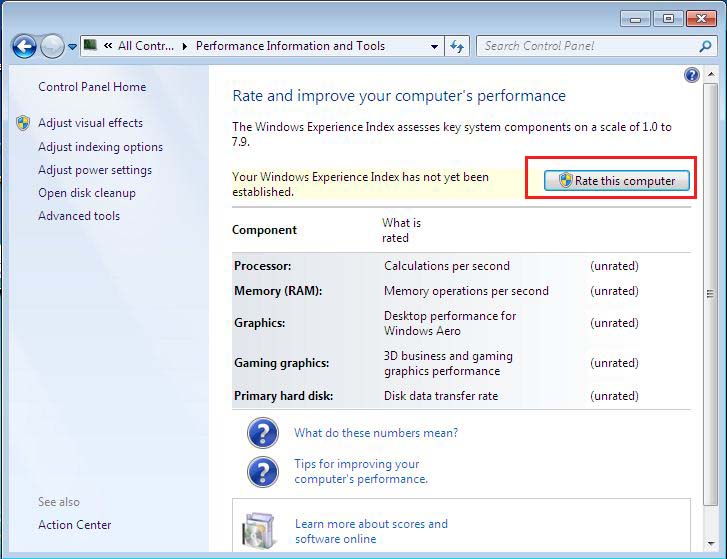Click the Component column header
Viewport: 727px width, 559px height.
click(264, 230)
